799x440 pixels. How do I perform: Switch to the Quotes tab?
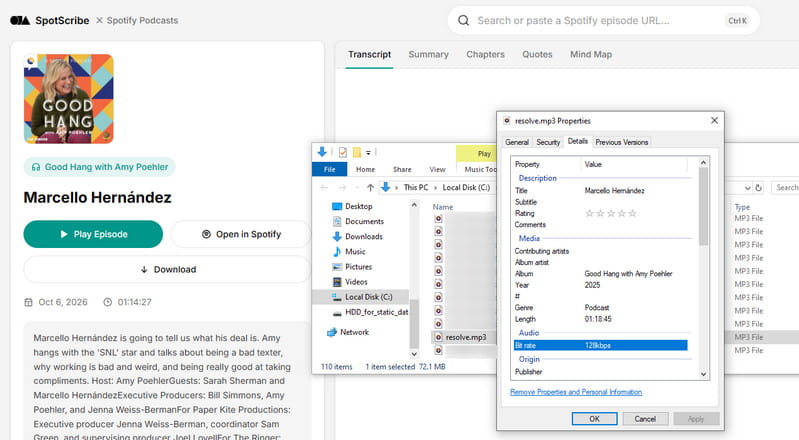537,55
